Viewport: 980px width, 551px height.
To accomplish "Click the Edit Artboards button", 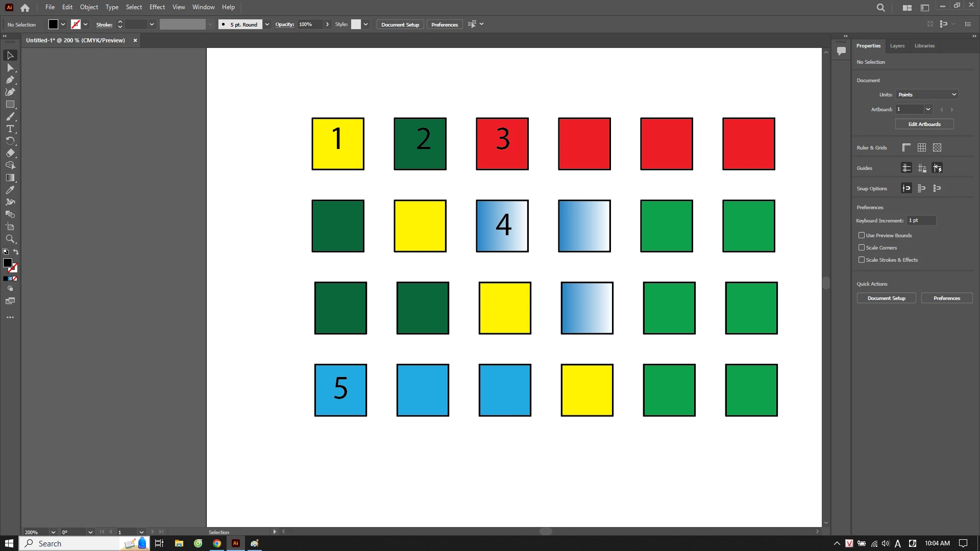I will click(x=924, y=124).
